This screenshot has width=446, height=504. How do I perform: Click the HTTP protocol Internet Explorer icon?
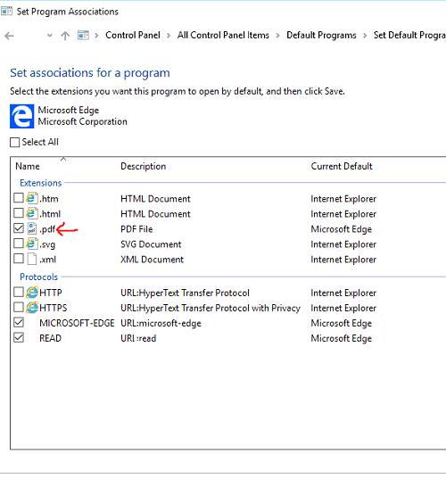tap(32, 293)
